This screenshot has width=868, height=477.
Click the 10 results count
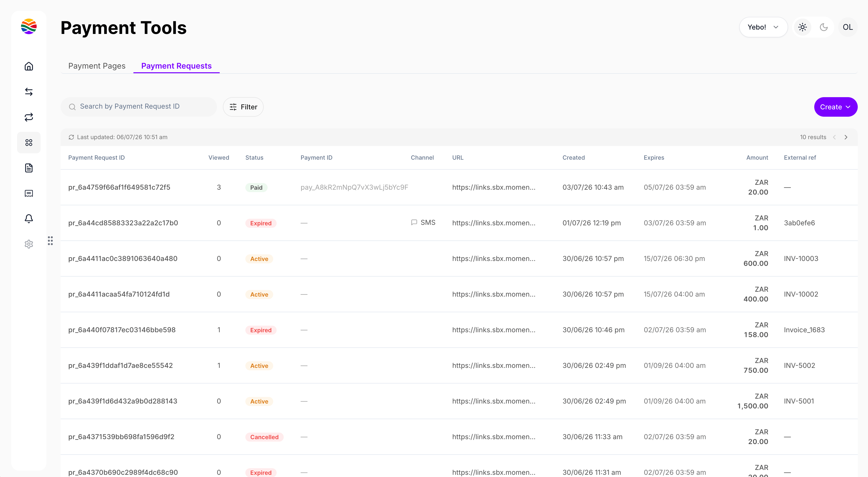pos(813,137)
